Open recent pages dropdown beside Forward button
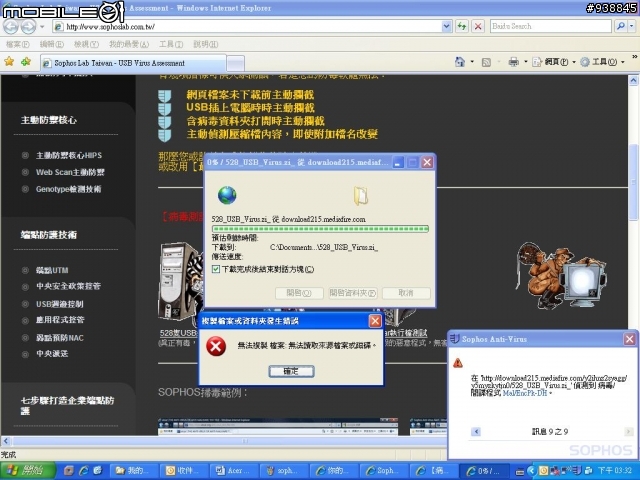The width and height of the screenshot is (640, 480). [42, 27]
